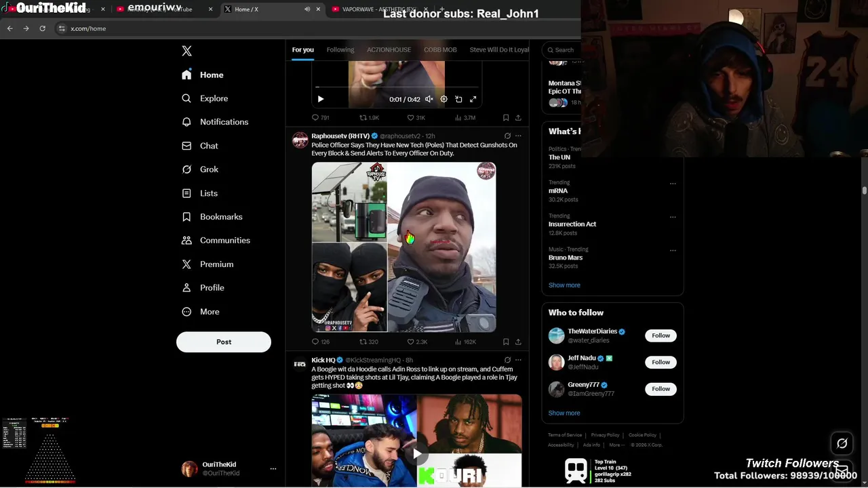Reload the browser page
The width and height of the screenshot is (868, 488).
(42, 28)
